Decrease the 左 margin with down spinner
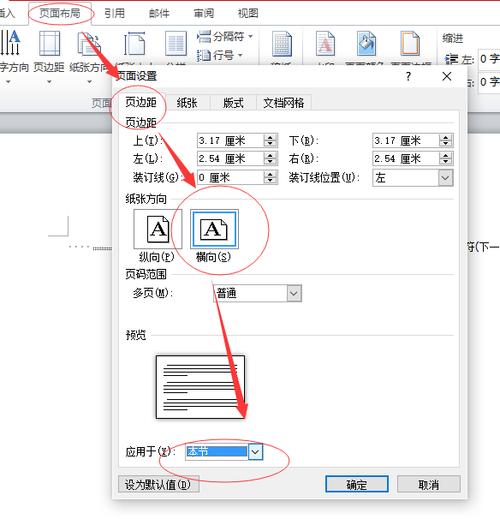This screenshot has height=519, width=500. [x=271, y=162]
